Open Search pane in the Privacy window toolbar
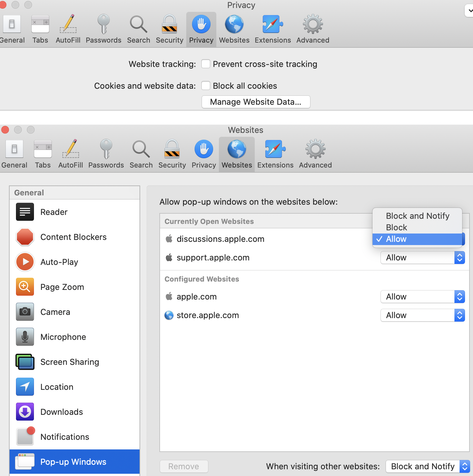Viewport: 473px width, 476px height. [x=139, y=29]
